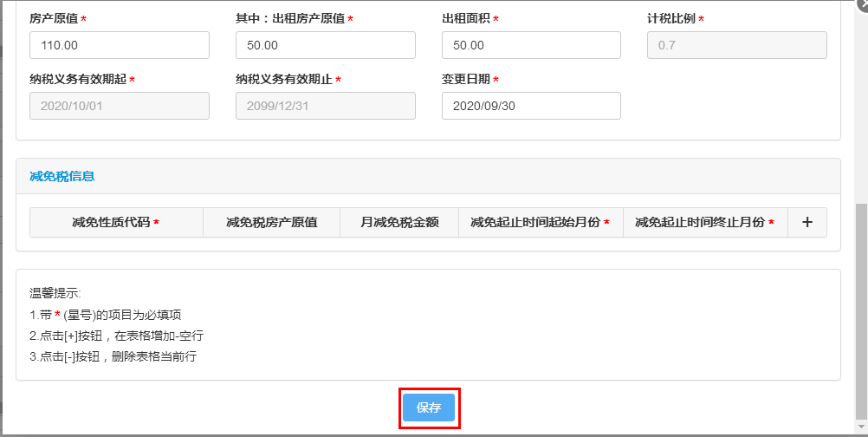Click the 减免性质代码 column header
Screen dimensions: 868x437
[x=116, y=223]
